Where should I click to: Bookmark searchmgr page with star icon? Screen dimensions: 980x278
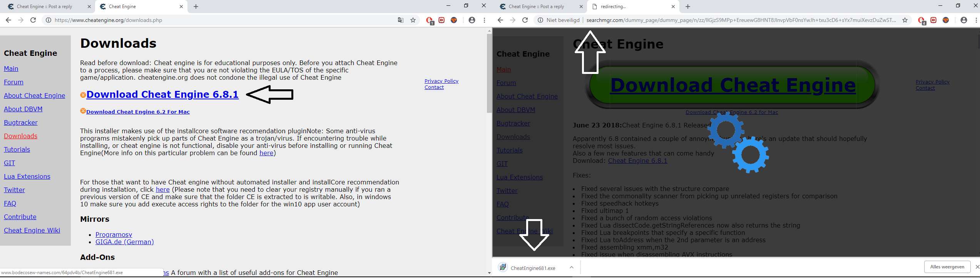click(x=905, y=20)
